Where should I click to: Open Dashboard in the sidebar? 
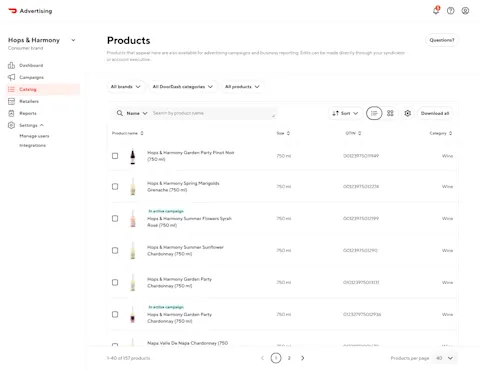pyautogui.click(x=31, y=65)
